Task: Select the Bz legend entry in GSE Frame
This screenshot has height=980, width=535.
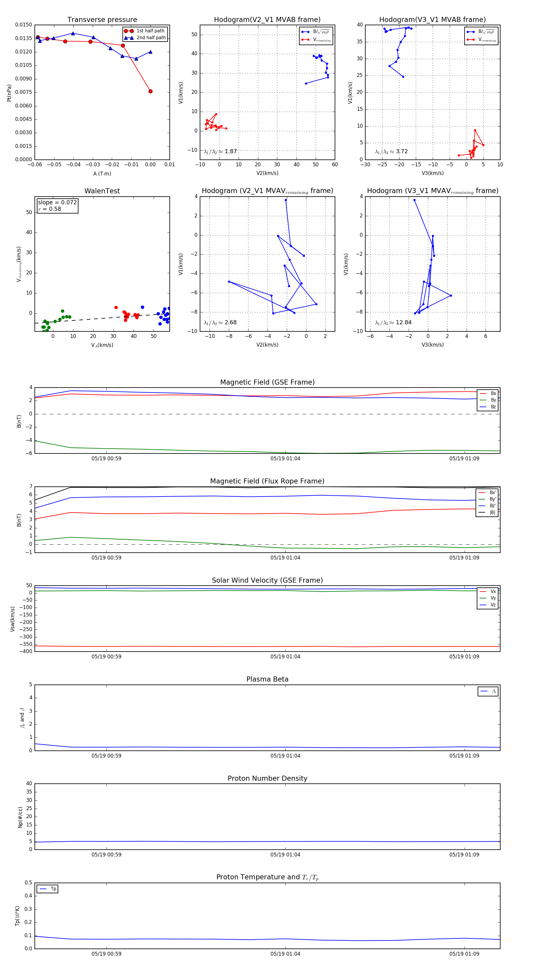Action: tap(487, 407)
